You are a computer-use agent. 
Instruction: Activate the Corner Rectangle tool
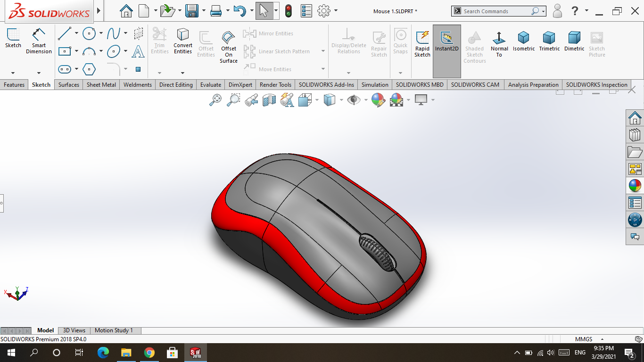(x=65, y=51)
